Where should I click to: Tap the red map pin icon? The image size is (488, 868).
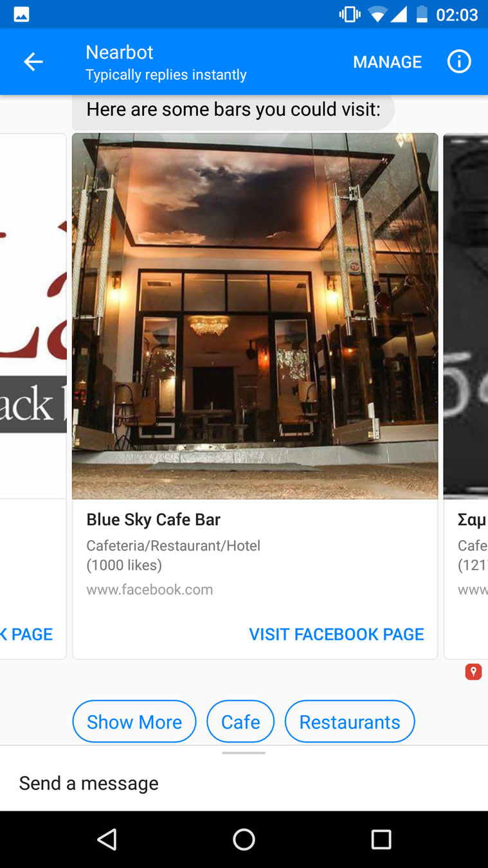point(473,672)
